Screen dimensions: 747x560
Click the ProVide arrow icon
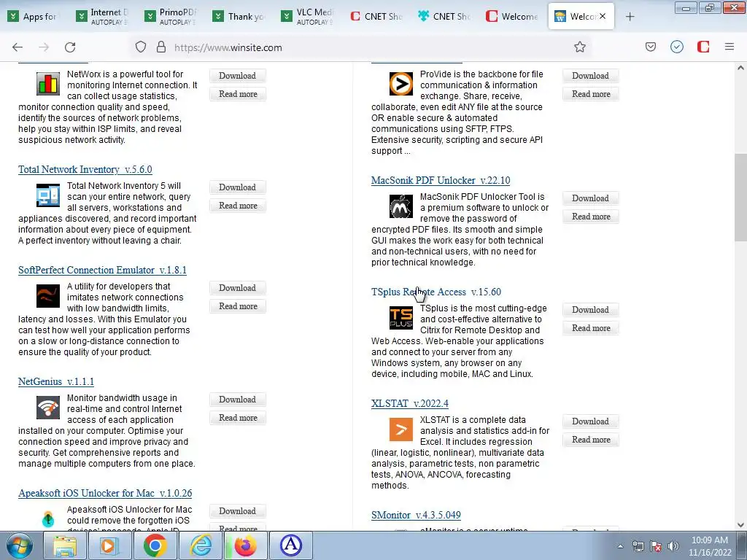click(x=401, y=84)
